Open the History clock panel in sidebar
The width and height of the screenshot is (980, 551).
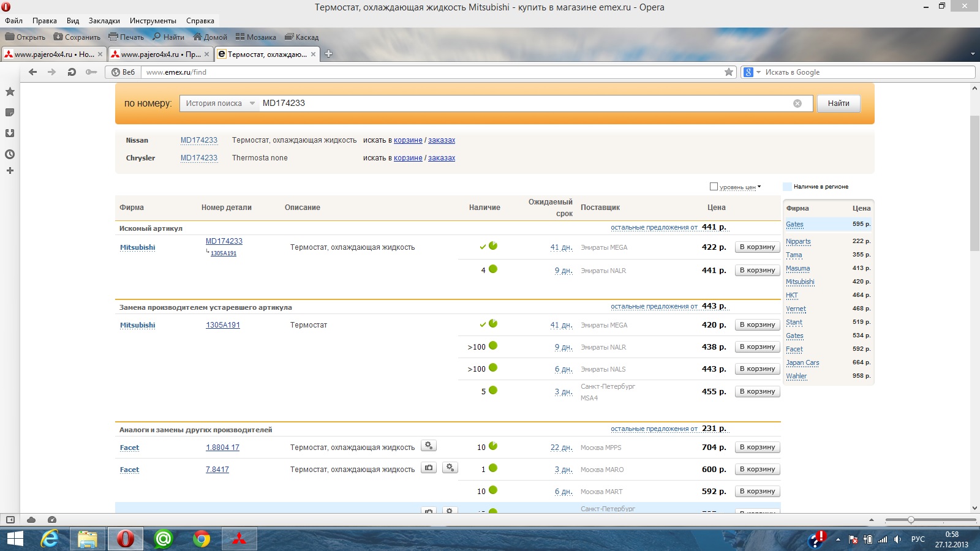tap(10, 154)
